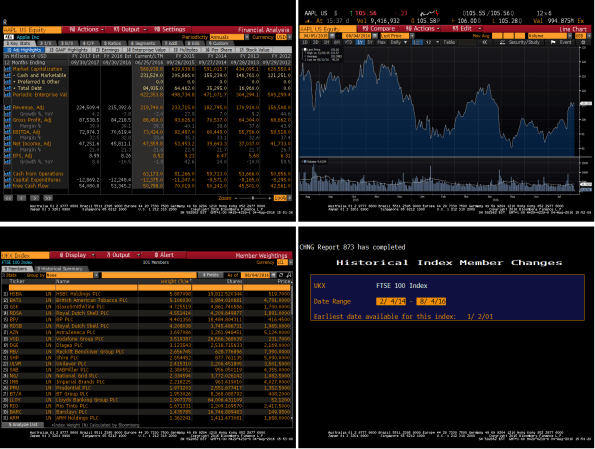Click UKX Index security field

click(25, 255)
